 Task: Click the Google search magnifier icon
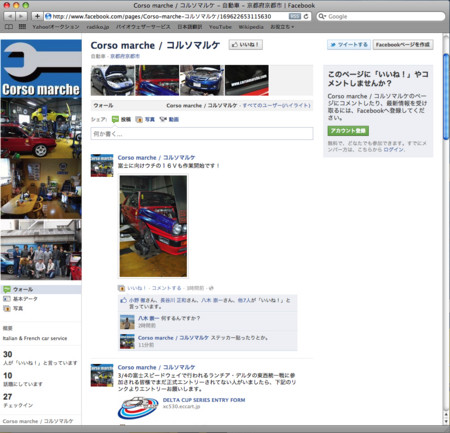[x=322, y=16]
